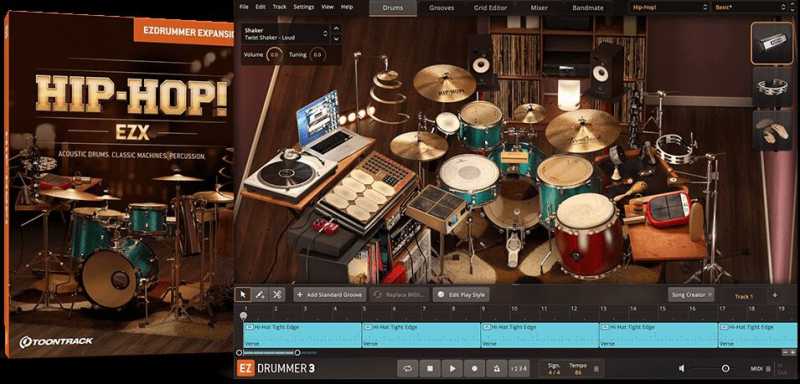The height and width of the screenshot is (384, 800).
Task: Click the down chevron beside Shaker selector
Action: (336, 39)
